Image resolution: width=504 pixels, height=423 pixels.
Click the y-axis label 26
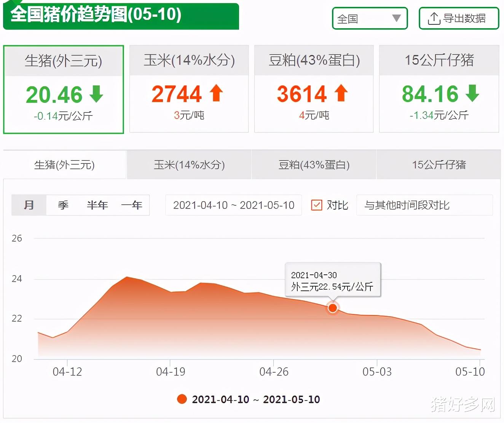[x=17, y=239]
